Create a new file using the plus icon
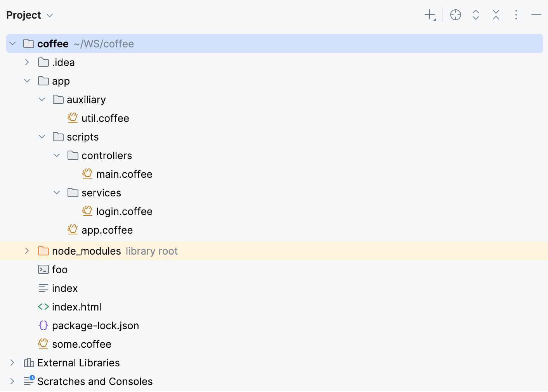548x392 pixels. click(x=430, y=14)
